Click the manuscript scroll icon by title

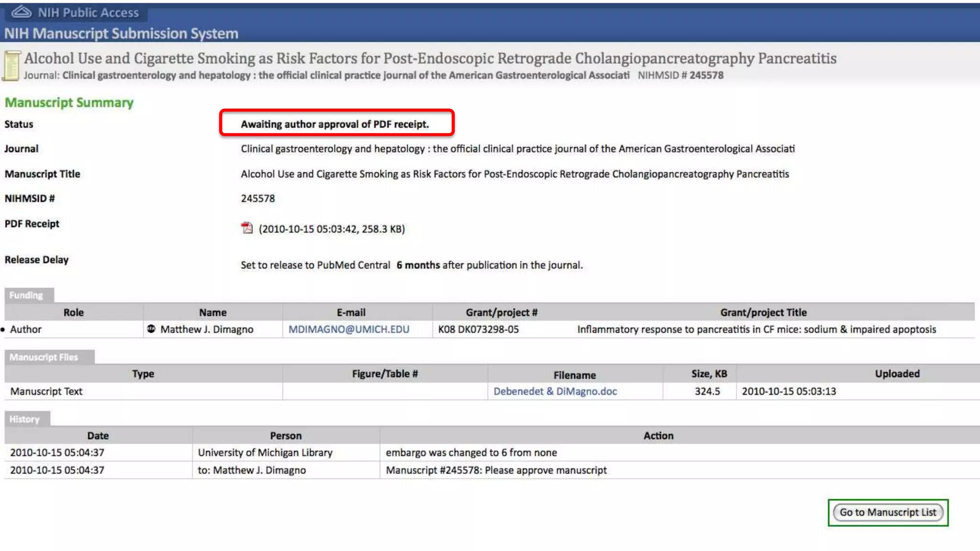coord(11,66)
